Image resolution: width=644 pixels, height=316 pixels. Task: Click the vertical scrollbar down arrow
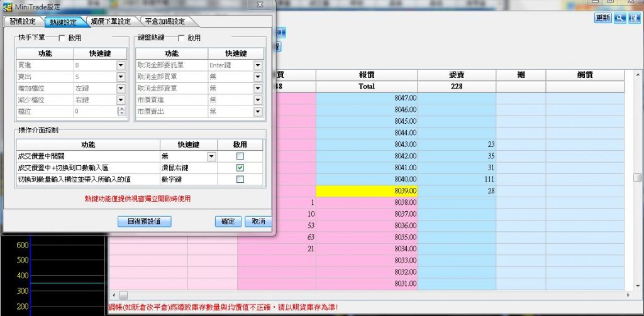[638, 286]
